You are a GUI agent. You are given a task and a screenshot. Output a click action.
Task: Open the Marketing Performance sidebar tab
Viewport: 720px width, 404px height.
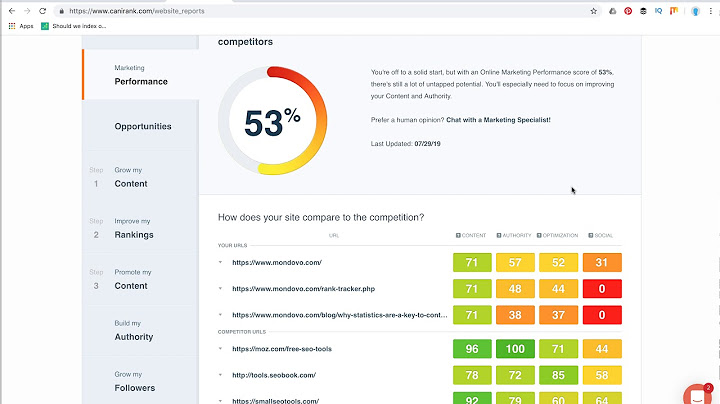[x=141, y=75]
